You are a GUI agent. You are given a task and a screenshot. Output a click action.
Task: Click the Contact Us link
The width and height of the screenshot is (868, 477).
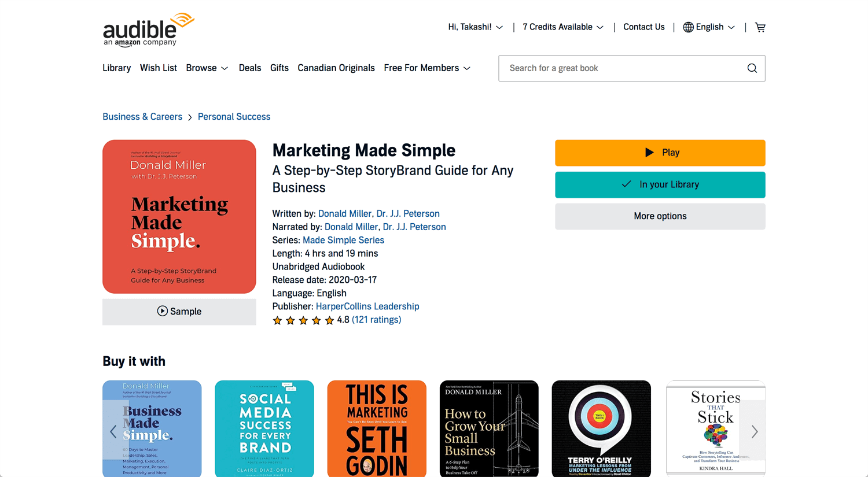pyautogui.click(x=644, y=27)
